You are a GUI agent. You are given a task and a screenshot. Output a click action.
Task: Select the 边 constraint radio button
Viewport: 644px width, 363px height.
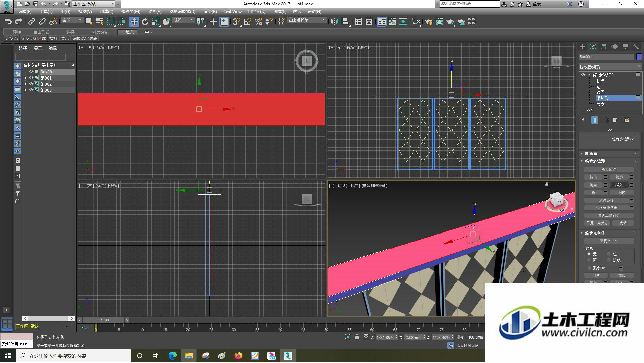(609, 254)
